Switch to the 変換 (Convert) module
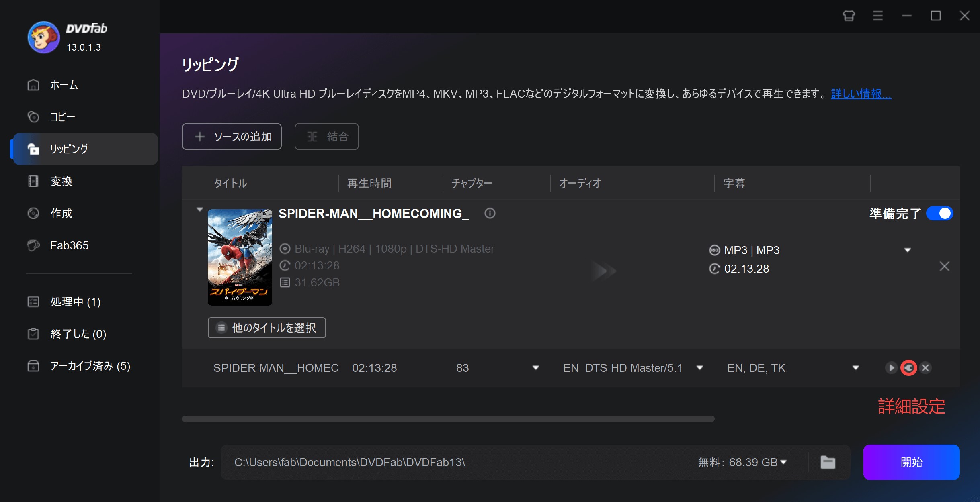The height and width of the screenshot is (502, 980). coord(85,181)
